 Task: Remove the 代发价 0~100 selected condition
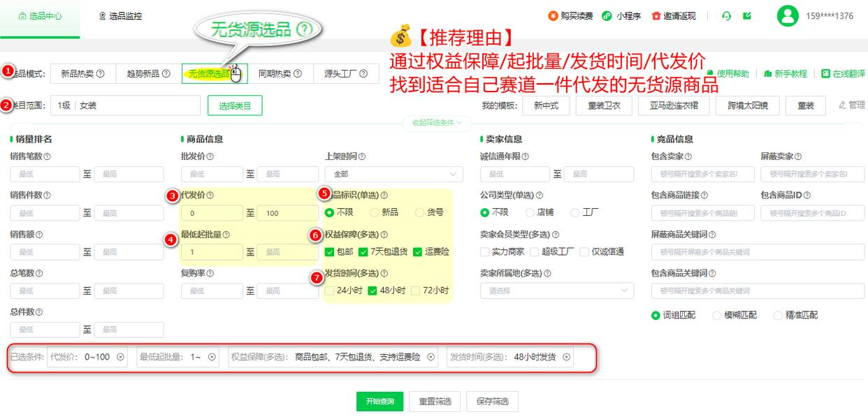coord(121,357)
